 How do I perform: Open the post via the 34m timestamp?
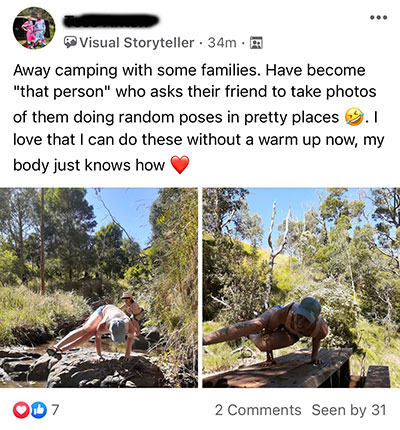click(x=222, y=43)
